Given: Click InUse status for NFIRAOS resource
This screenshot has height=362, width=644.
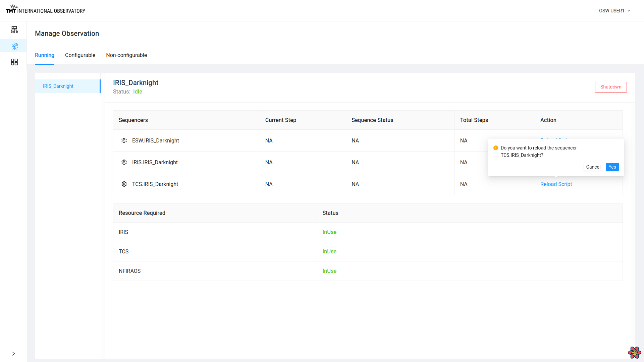Looking at the screenshot, I should (329, 271).
